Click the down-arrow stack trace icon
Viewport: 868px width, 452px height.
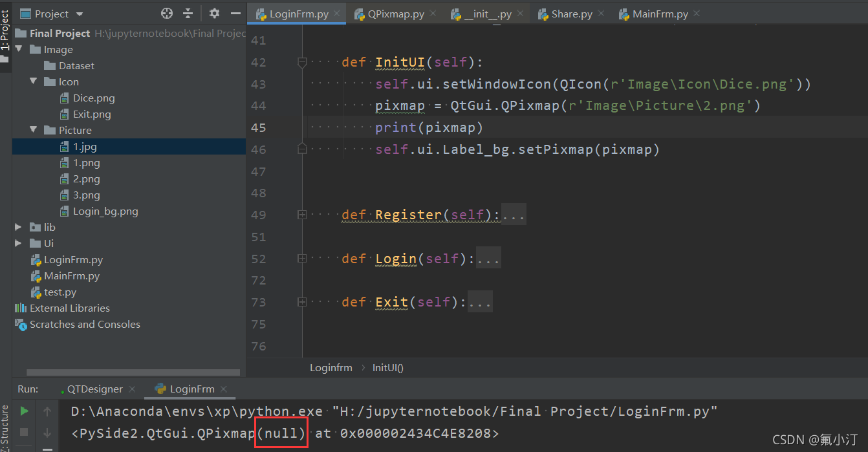47,432
